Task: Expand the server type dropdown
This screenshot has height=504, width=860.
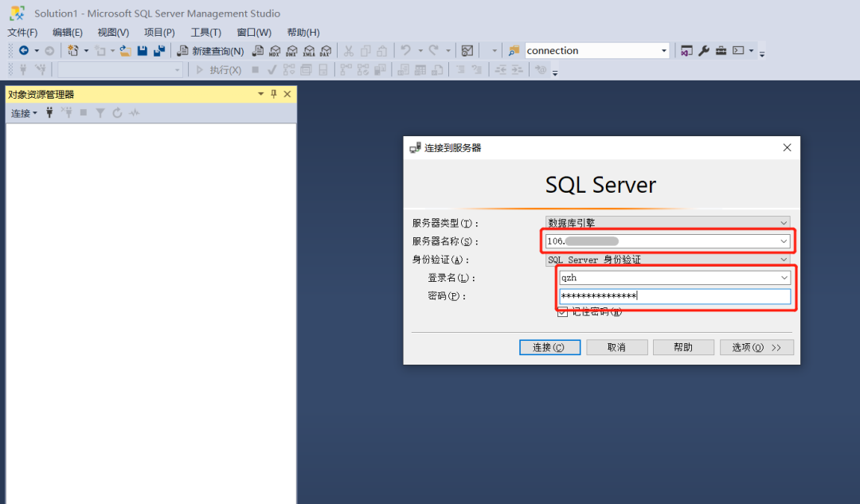Action: tap(784, 223)
